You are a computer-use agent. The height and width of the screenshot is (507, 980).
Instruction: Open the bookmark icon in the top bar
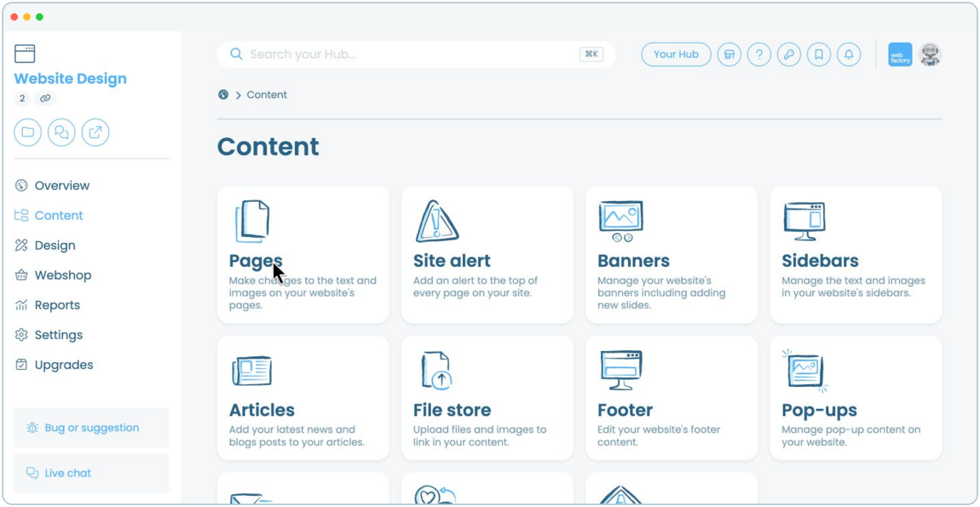(x=819, y=55)
